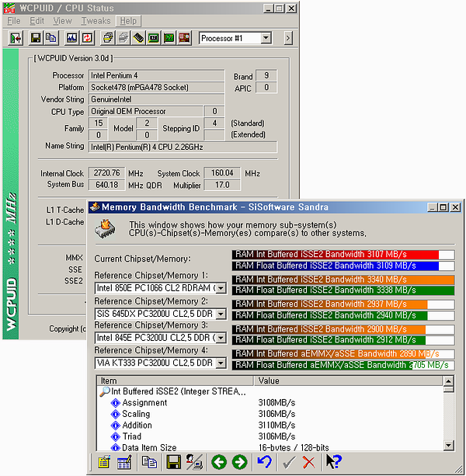Image resolution: width=466 pixels, height=476 pixels.
Task: Click the Value column header
Action: 348,380
